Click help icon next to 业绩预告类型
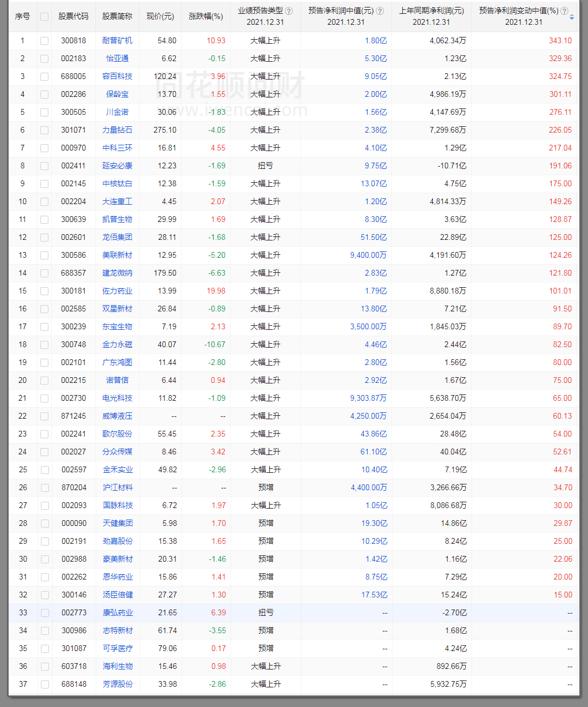 289,11
